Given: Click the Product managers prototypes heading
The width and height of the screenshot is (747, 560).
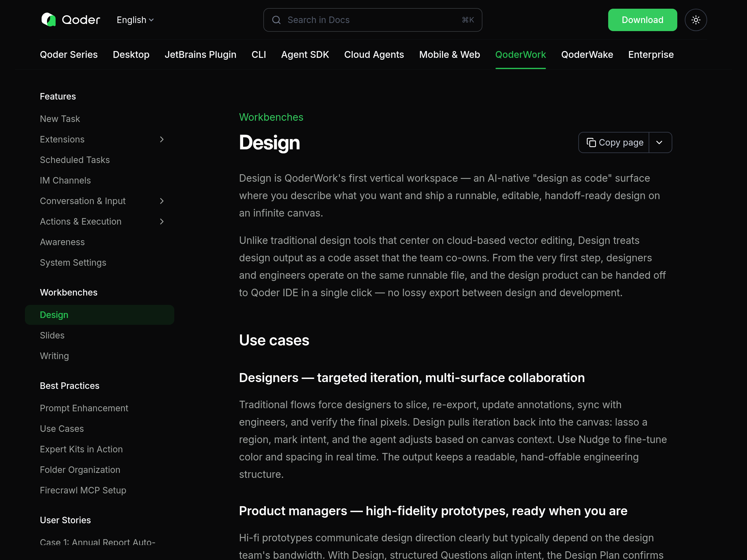Looking at the screenshot, I should pos(433,511).
